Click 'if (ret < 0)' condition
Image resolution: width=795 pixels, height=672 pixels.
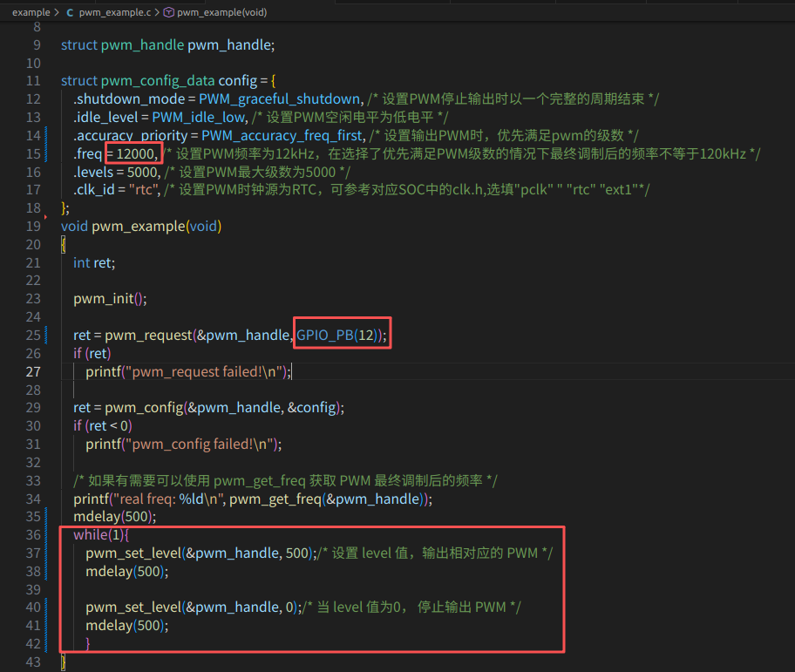click(x=102, y=425)
